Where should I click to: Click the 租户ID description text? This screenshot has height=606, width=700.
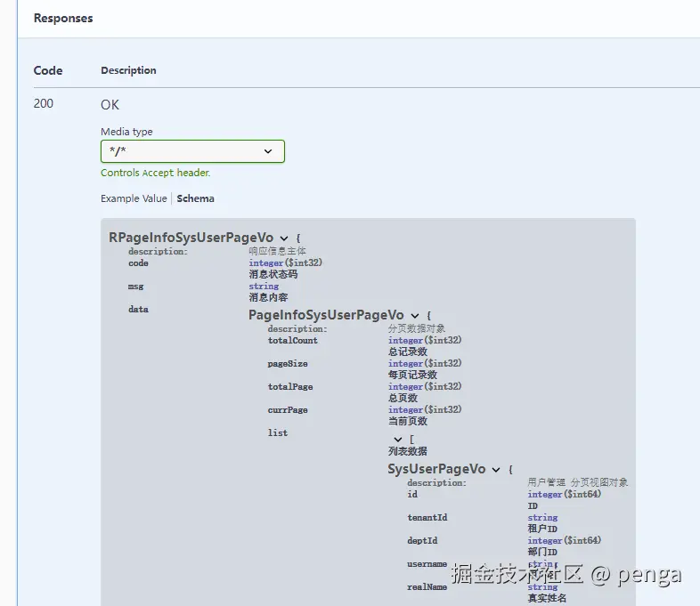pyautogui.click(x=542, y=529)
